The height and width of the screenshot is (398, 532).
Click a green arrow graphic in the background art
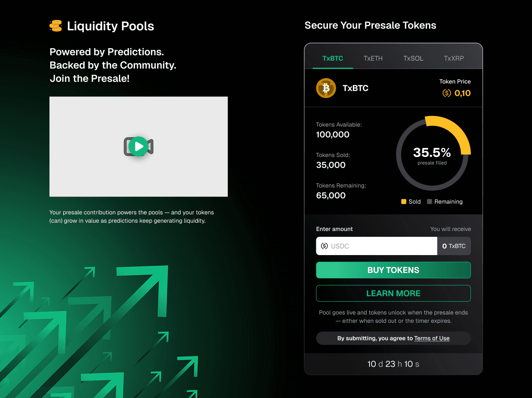(141, 287)
